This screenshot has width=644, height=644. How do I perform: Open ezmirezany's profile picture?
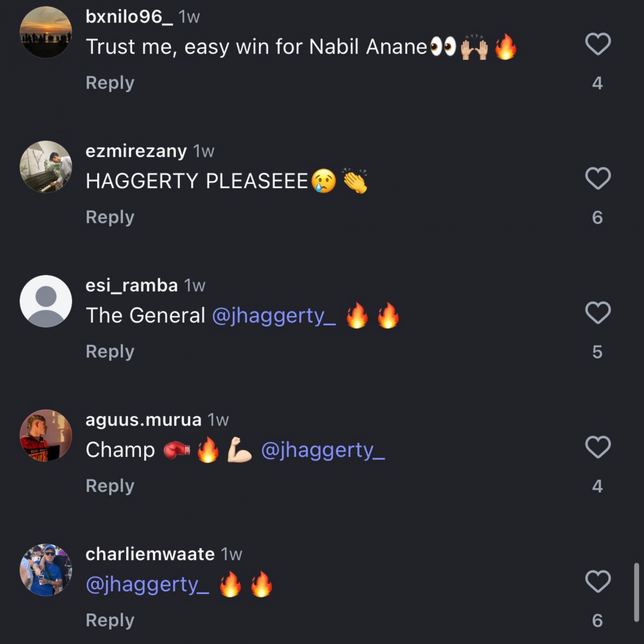[46, 167]
